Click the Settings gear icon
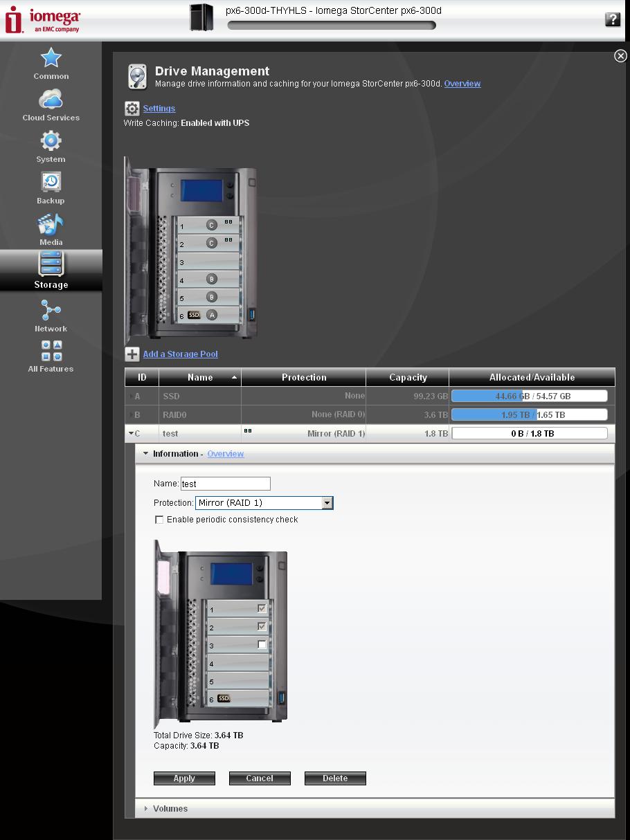 tap(132, 109)
